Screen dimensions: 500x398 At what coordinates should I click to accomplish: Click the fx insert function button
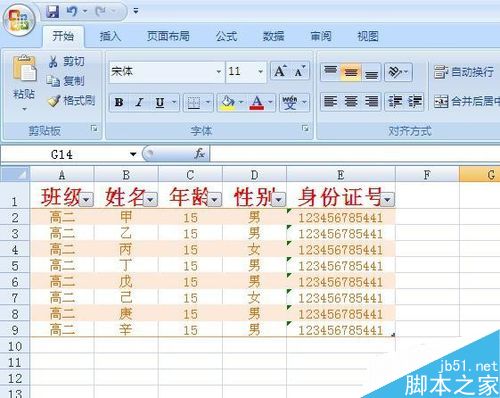click(x=199, y=154)
